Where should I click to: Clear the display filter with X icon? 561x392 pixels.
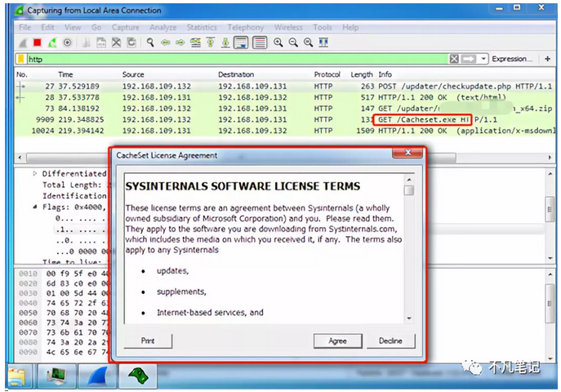click(x=454, y=59)
